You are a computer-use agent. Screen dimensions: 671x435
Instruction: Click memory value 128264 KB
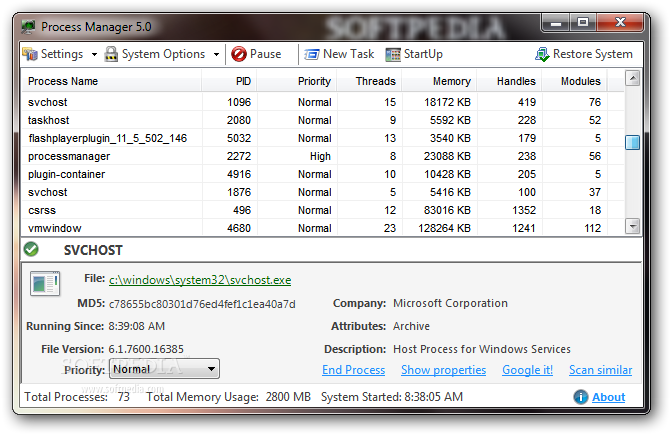click(x=444, y=228)
